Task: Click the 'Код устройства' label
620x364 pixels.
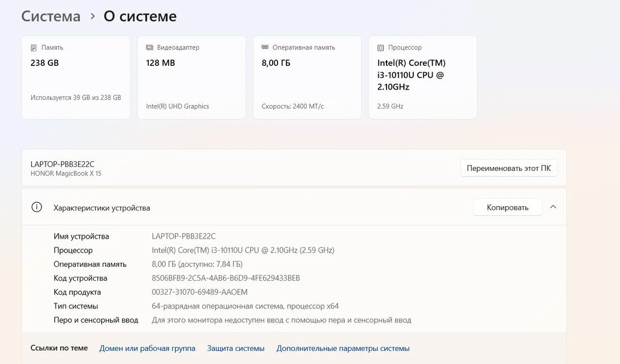Action: (80, 278)
